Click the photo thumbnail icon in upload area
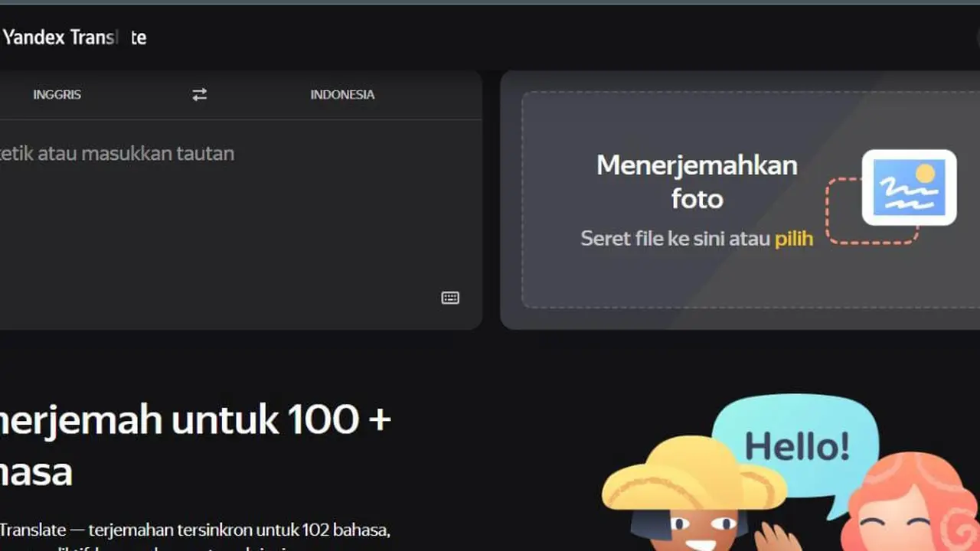Image resolution: width=980 pixels, height=551 pixels. tap(909, 187)
